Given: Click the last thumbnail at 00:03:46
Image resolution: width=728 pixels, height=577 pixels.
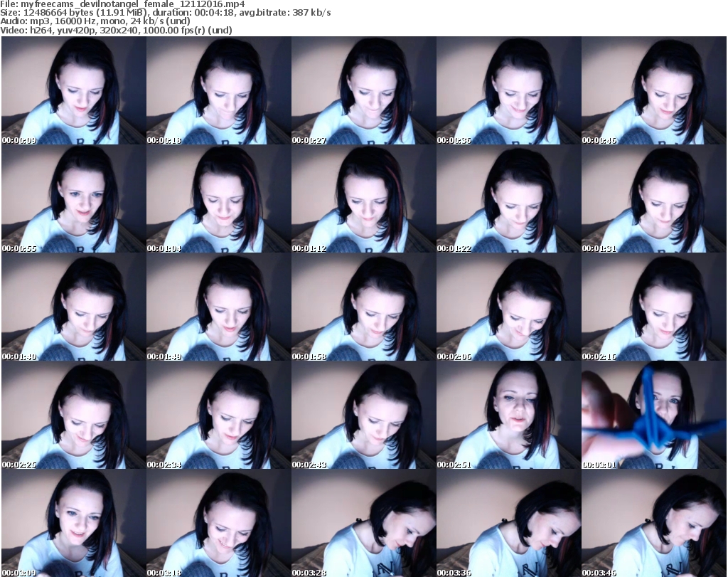Looking at the screenshot, I should tap(653, 524).
